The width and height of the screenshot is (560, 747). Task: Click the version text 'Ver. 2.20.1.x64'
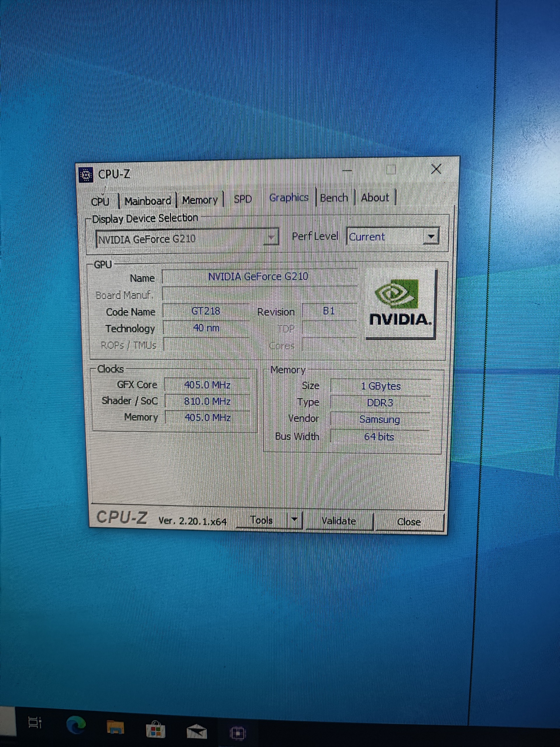pyautogui.click(x=192, y=521)
